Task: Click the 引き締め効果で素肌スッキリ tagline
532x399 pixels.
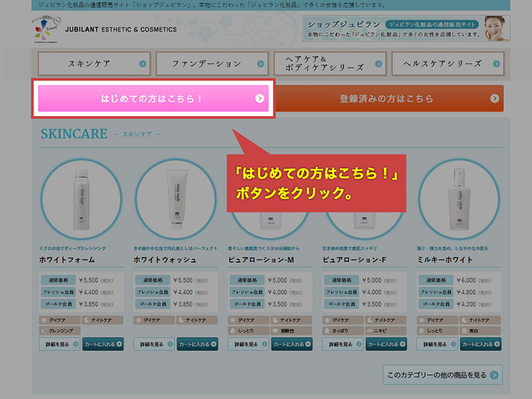Action: pyautogui.click(x=350, y=248)
